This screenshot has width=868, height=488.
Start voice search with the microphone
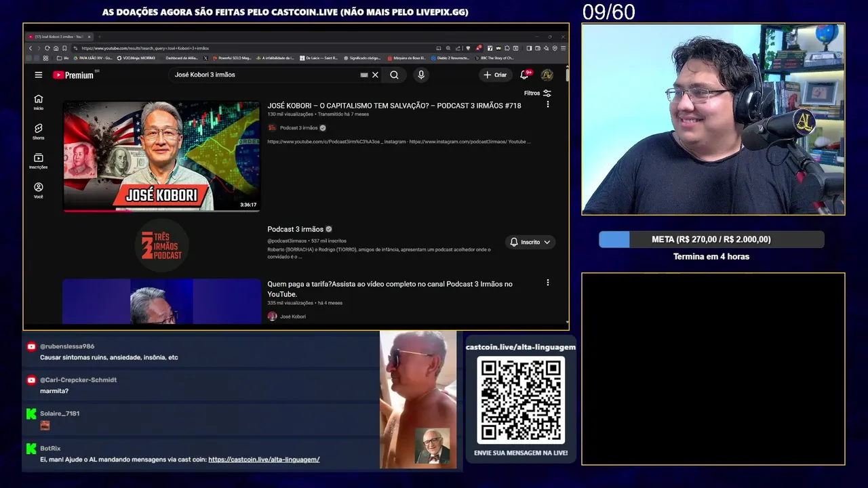click(421, 75)
